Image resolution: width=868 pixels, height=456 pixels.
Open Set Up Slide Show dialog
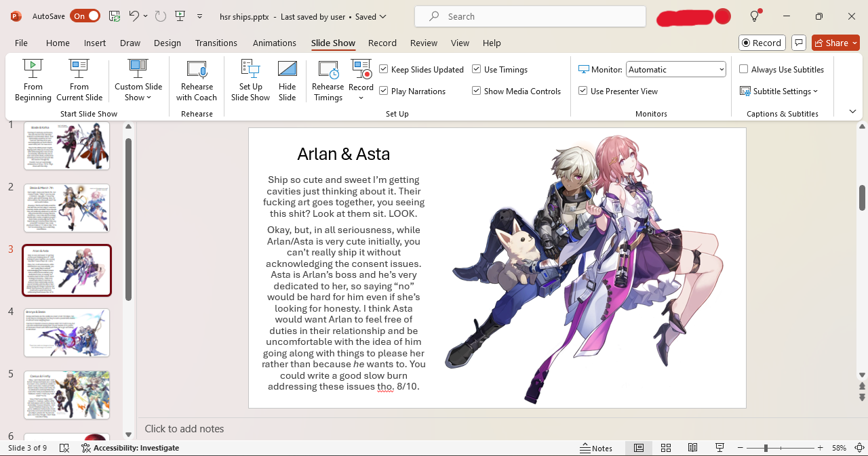250,80
